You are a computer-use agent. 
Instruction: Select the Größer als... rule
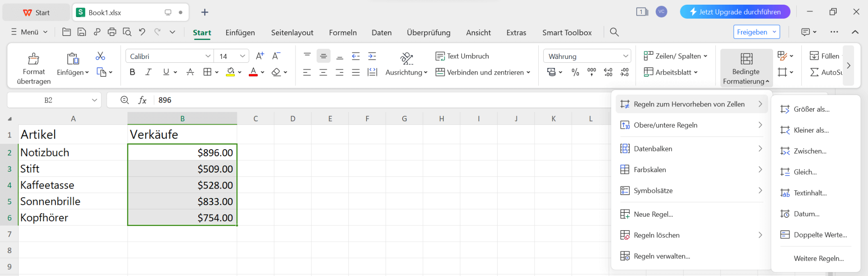(811, 109)
